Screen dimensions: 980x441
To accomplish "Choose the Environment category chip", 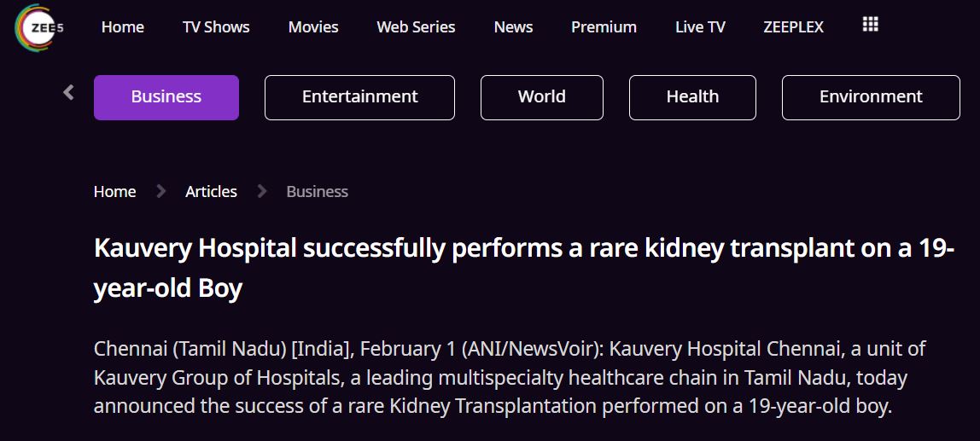I will (x=871, y=97).
